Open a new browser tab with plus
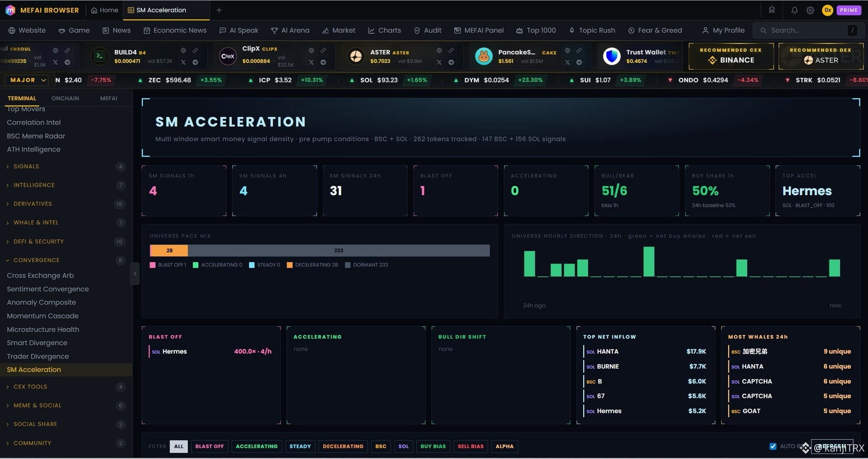This screenshot has width=868, height=459. pyautogui.click(x=219, y=10)
